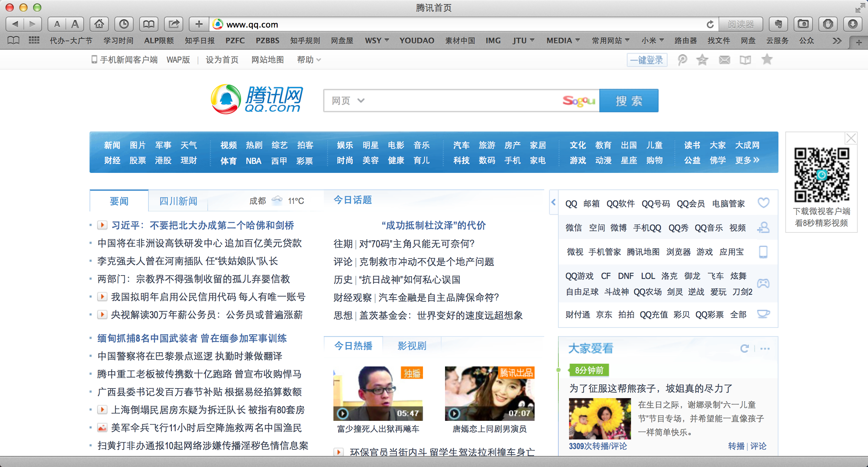
Task: Click the heart icon in QQ services row
Action: pyautogui.click(x=763, y=203)
